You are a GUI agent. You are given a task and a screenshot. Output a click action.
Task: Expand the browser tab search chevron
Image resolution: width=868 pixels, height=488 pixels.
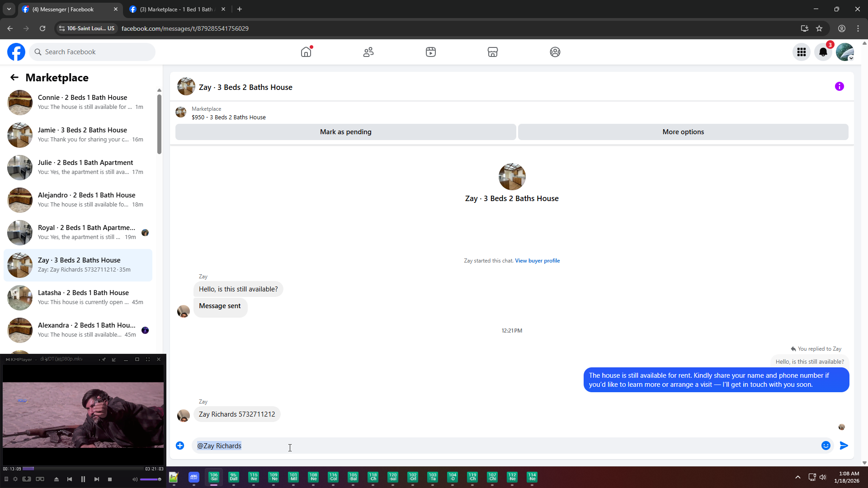(x=9, y=9)
